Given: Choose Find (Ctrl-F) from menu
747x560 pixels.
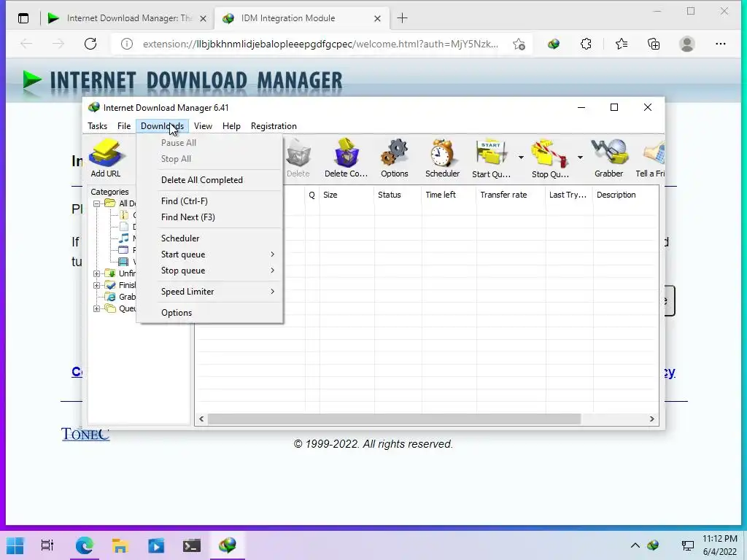Looking at the screenshot, I should [209, 201].
